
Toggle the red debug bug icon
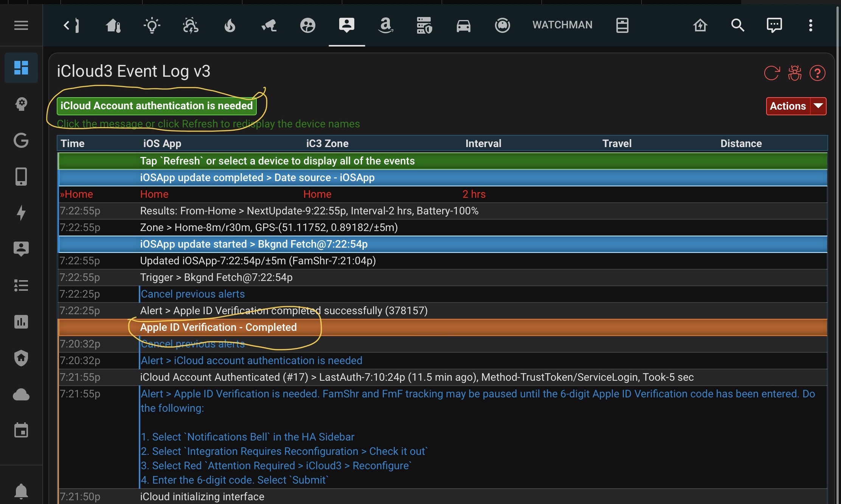pos(795,73)
